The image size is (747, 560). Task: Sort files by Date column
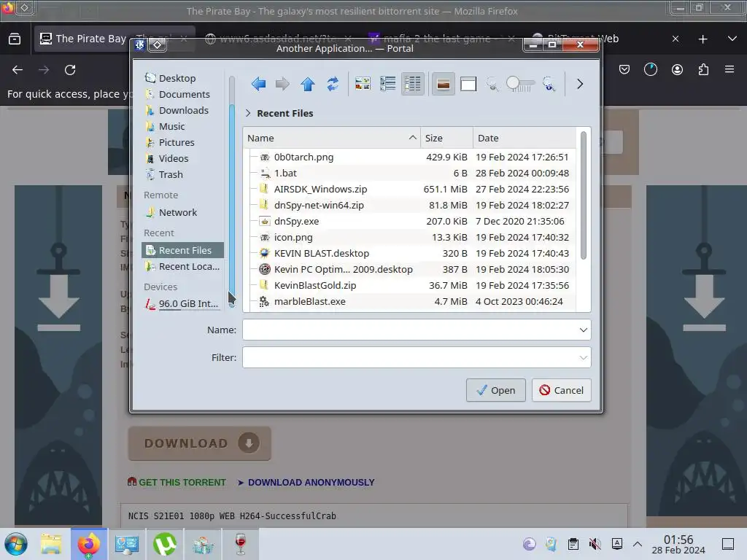pos(524,138)
